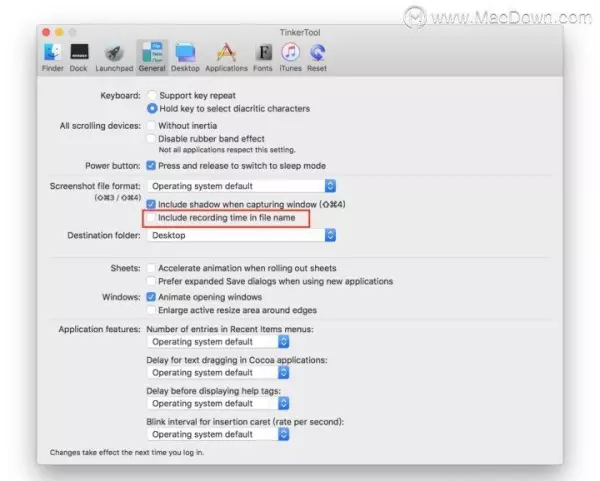The height and width of the screenshot is (481, 600).
Task: Check Prefer expanded Save dialogs option
Action: pos(151,281)
